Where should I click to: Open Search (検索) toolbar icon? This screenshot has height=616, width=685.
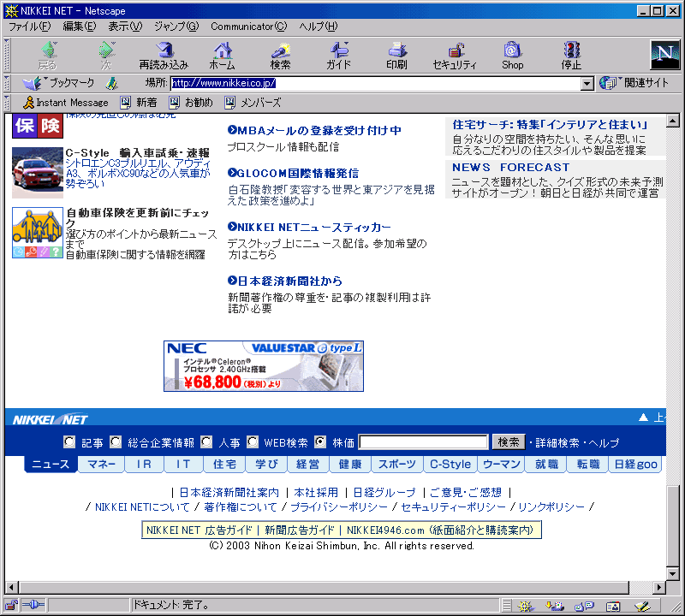pyautogui.click(x=281, y=56)
